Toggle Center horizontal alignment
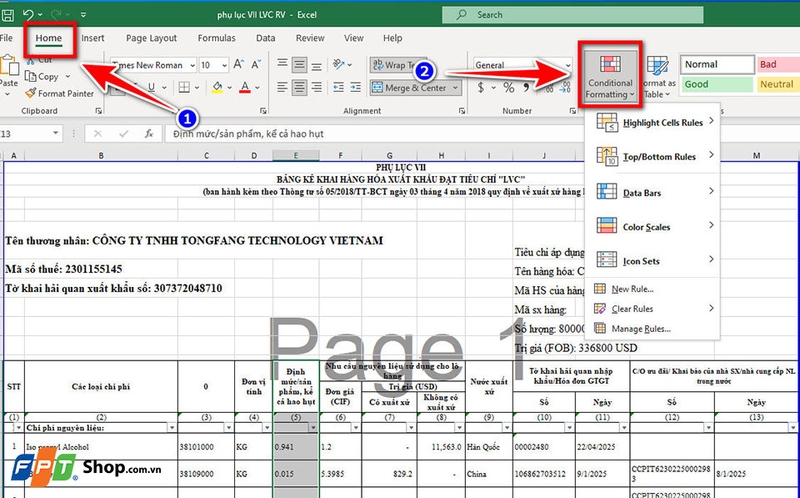The width and height of the screenshot is (800, 498). (299, 87)
